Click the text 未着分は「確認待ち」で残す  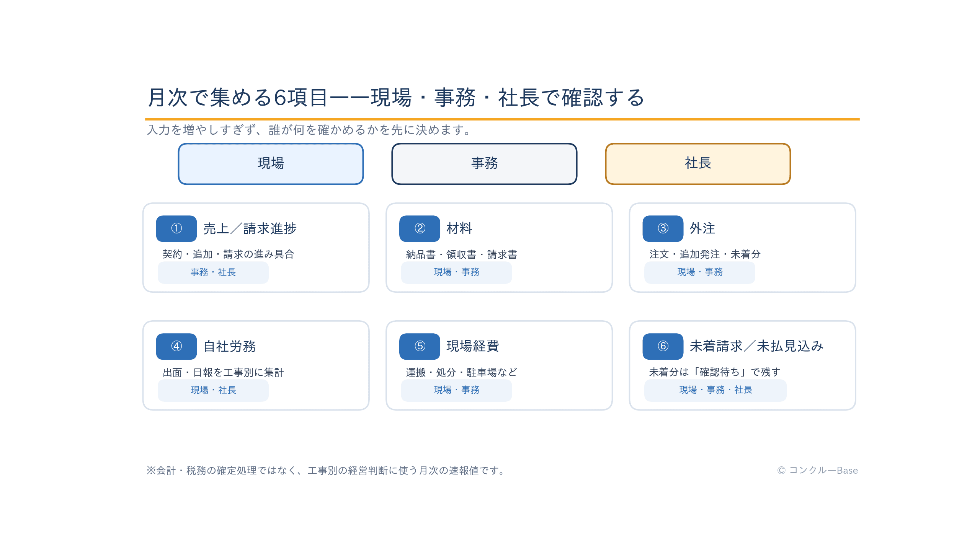click(715, 372)
